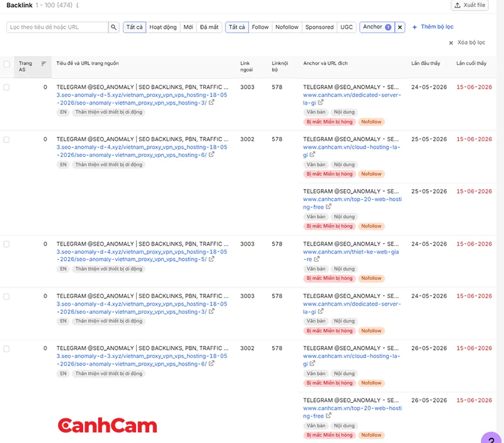The image size is (504, 443).
Task: Click Thêm bộ lọc to add filter
Action: click(x=433, y=26)
